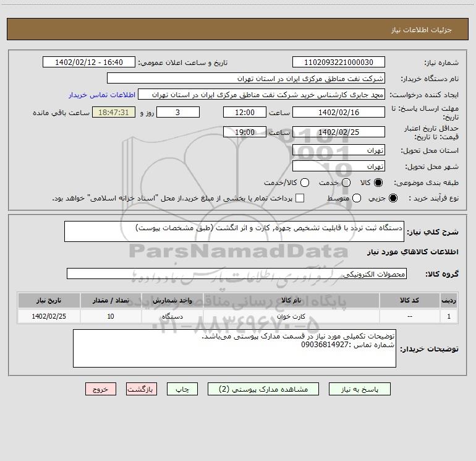Click the delivery city field تهران
Viewport: 476px width, 461px height.
coord(339,166)
